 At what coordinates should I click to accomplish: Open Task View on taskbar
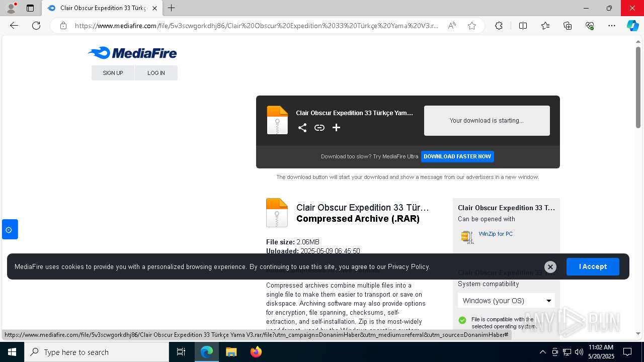tap(181, 352)
